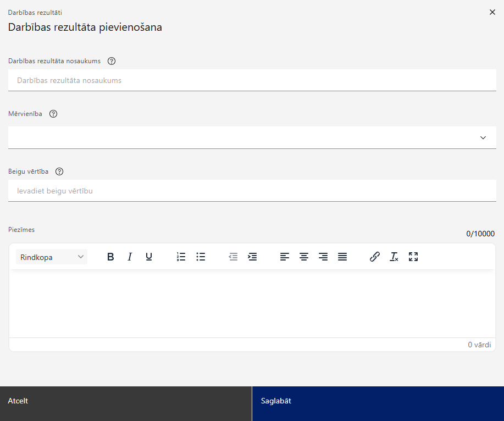Image resolution: width=504 pixels, height=421 pixels.
Task: Justify the text alignment
Action: click(x=342, y=257)
